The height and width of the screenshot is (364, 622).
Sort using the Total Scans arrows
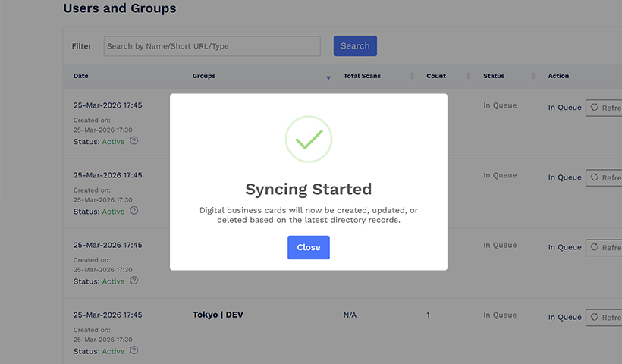pyautogui.click(x=411, y=76)
